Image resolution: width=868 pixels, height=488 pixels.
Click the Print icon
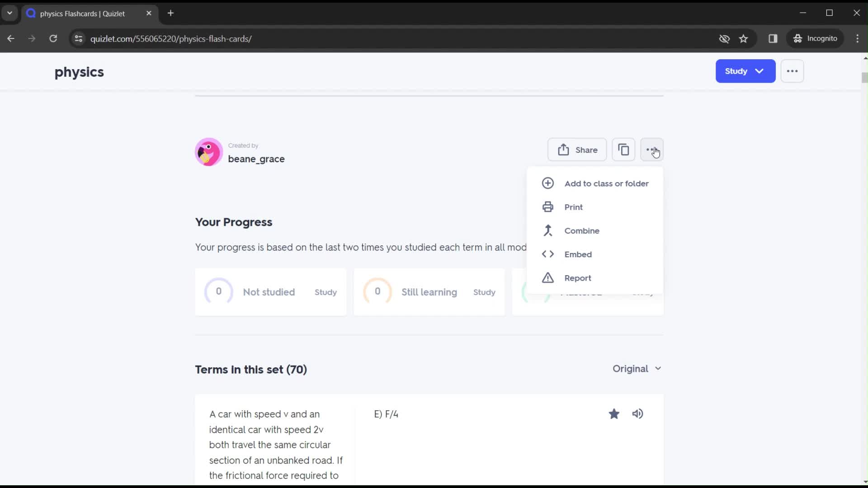[548, 207]
